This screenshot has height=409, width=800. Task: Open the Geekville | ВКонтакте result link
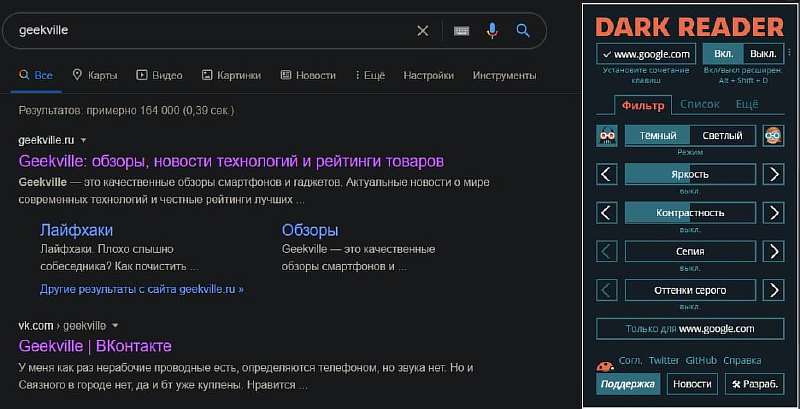(95, 346)
